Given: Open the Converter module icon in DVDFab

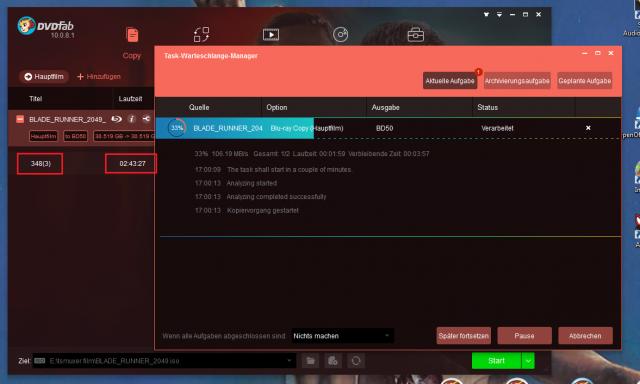Looking at the screenshot, I should 202,35.
